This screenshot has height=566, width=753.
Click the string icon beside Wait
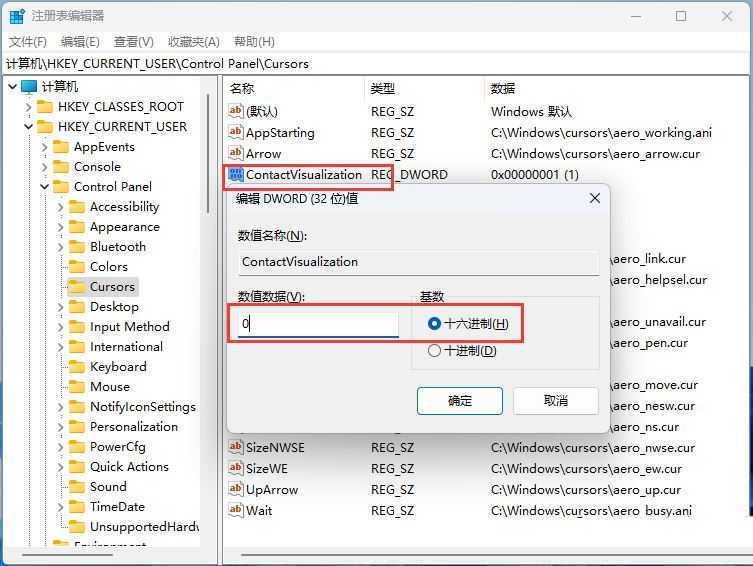click(235, 510)
